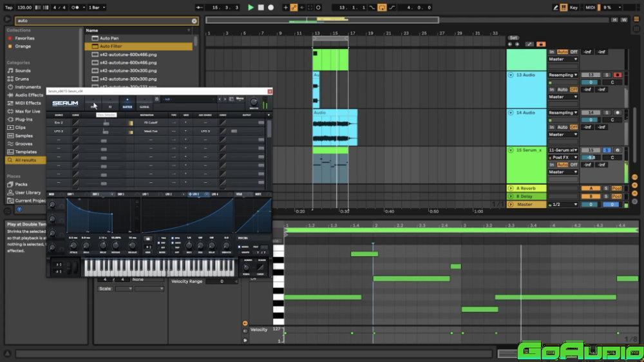Click the Tap tempo button

[8, 7]
